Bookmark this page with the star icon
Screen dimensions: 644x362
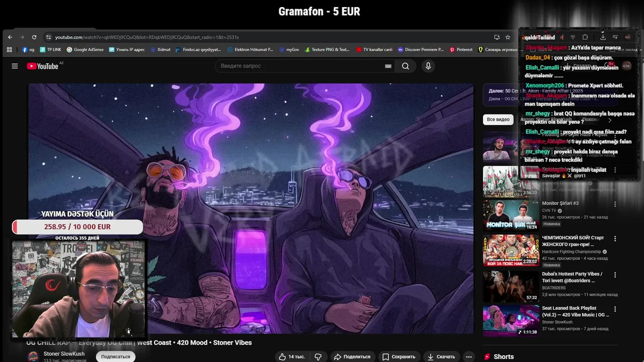(508, 37)
